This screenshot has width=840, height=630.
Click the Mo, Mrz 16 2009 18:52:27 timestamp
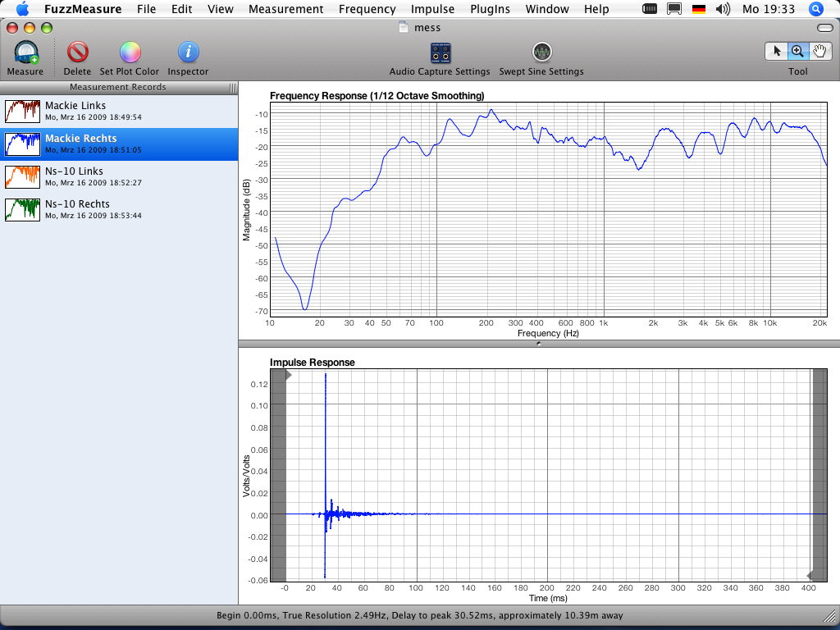click(94, 183)
